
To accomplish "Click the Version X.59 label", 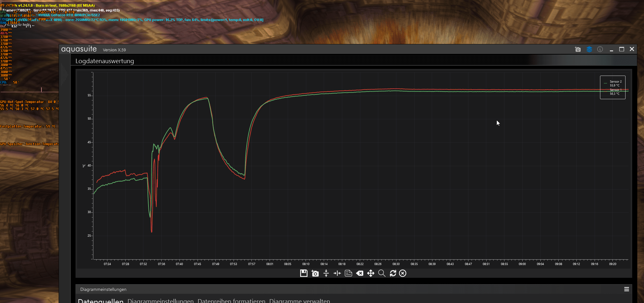I will coord(114,50).
